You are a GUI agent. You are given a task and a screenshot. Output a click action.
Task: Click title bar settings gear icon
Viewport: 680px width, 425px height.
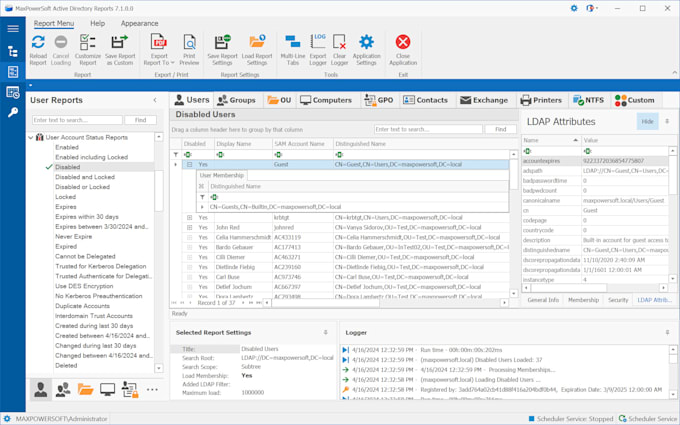(574, 8)
